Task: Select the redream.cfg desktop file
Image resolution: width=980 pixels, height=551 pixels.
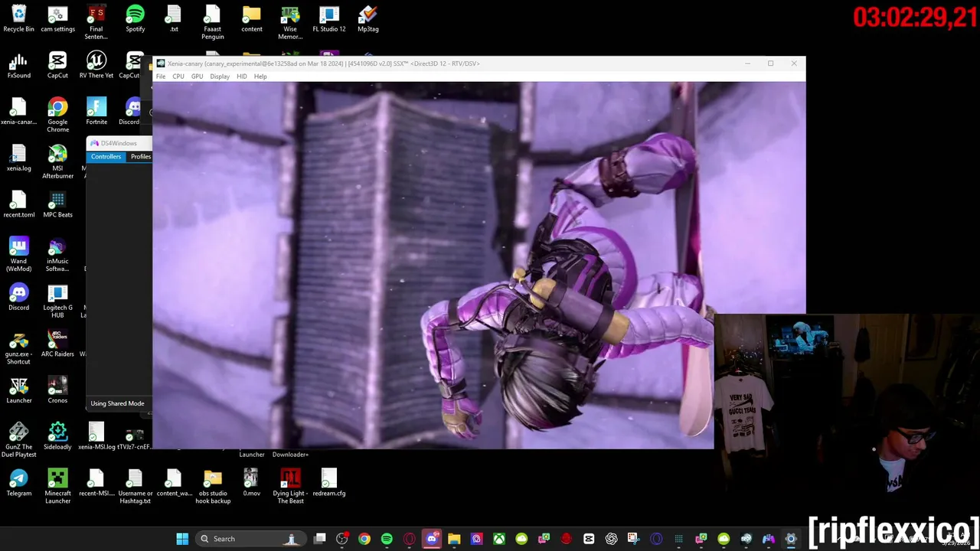Action: (x=328, y=483)
